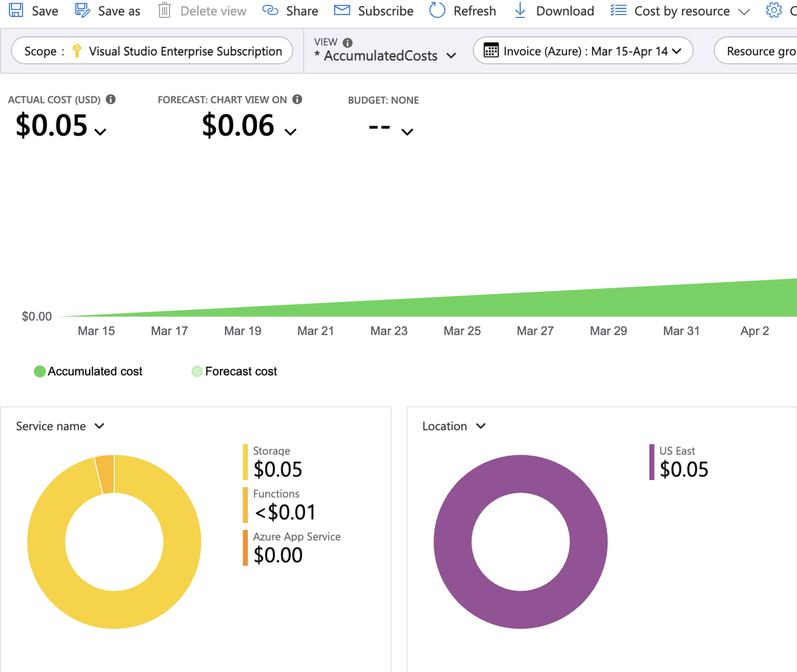The image size is (797, 672).
Task: Open settings with the gear icon
Action: pyautogui.click(x=774, y=11)
